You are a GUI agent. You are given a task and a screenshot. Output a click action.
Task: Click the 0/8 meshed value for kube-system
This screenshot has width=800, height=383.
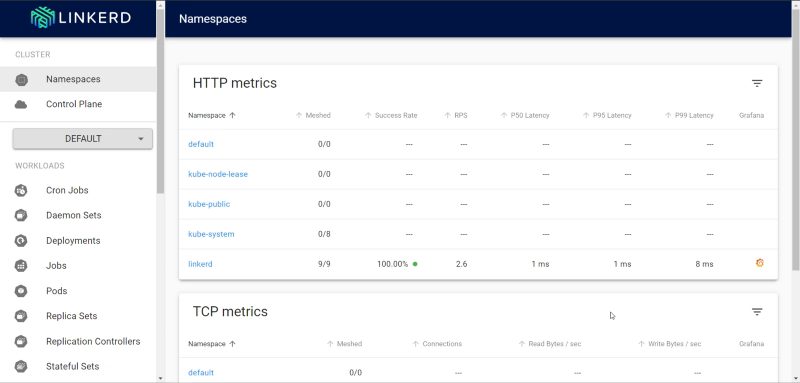coord(324,234)
